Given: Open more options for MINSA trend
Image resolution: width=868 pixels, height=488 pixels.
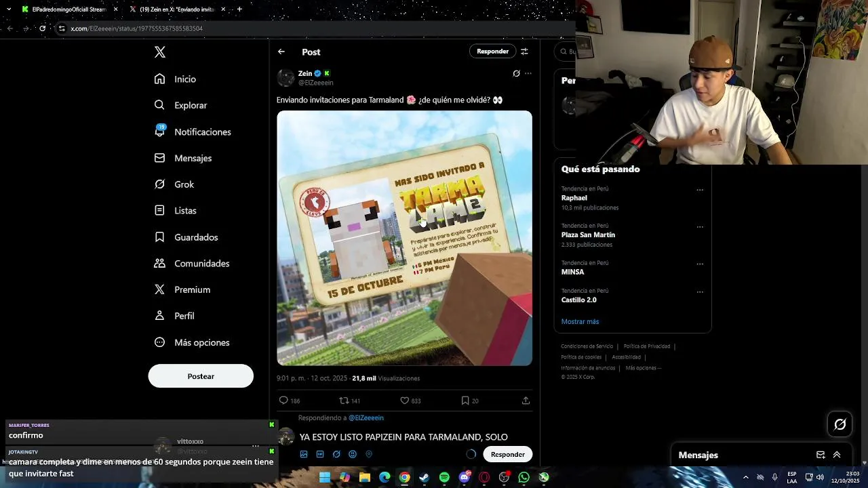Looking at the screenshot, I should 700,264.
